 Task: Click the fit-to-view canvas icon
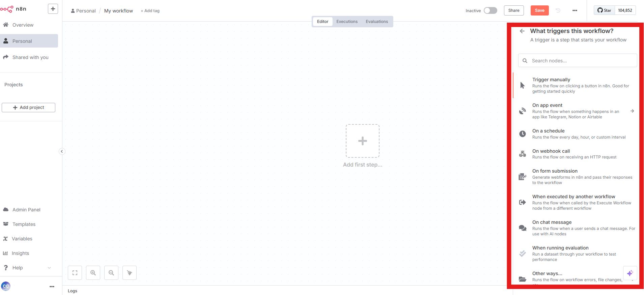pyautogui.click(x=75, y=273)
